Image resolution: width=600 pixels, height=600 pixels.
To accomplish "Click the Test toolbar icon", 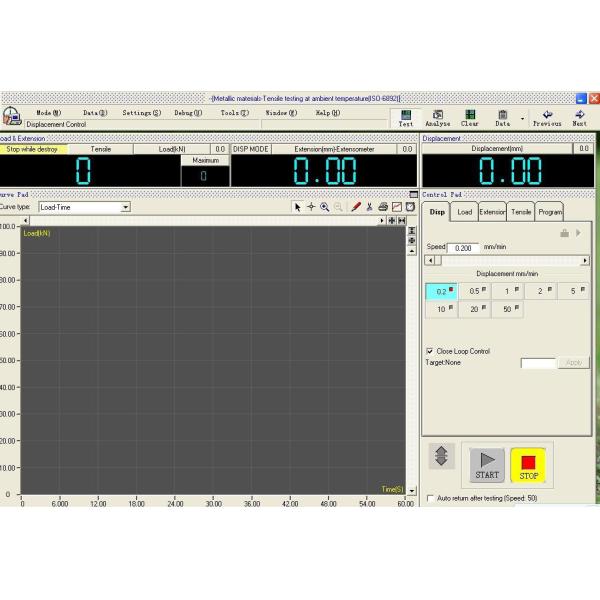I will tap(406, 116).
